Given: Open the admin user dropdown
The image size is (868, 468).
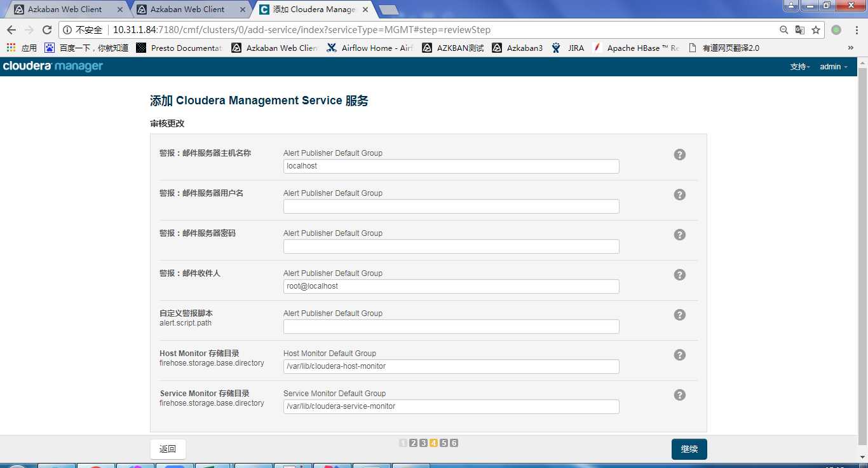Looking at the screenshot, I should [x=834, y=67].
